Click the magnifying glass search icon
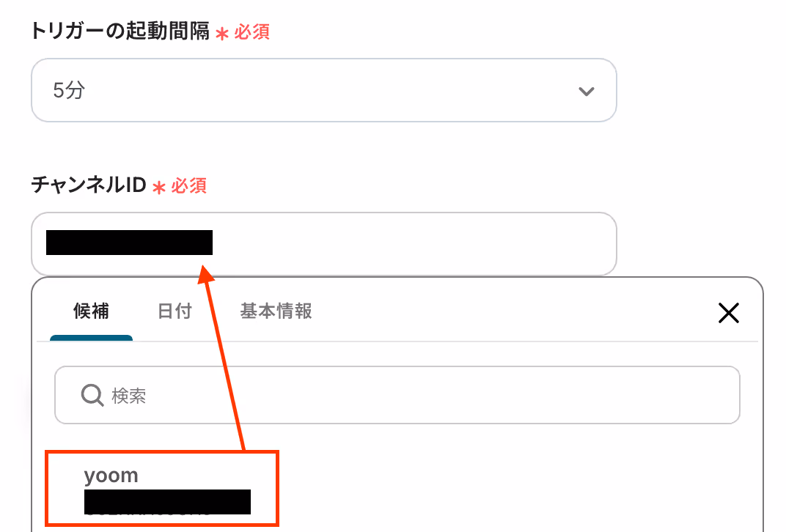 click(92, 395)
